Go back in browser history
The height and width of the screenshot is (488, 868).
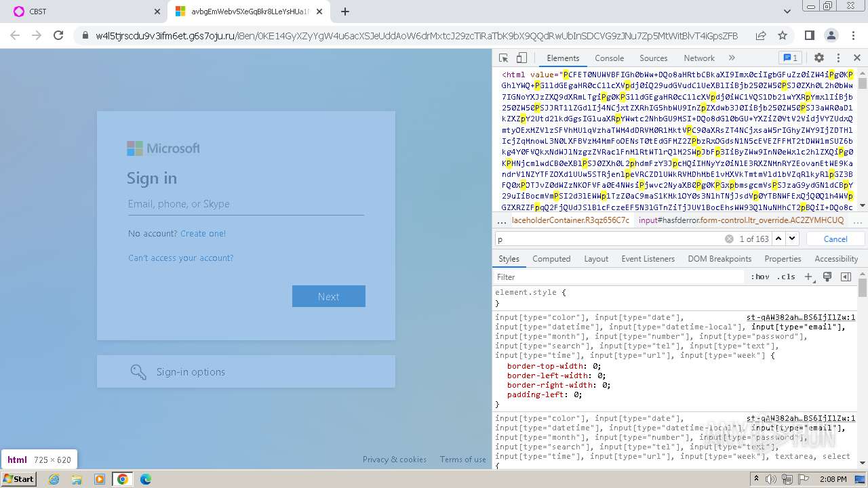click(15, 35)
